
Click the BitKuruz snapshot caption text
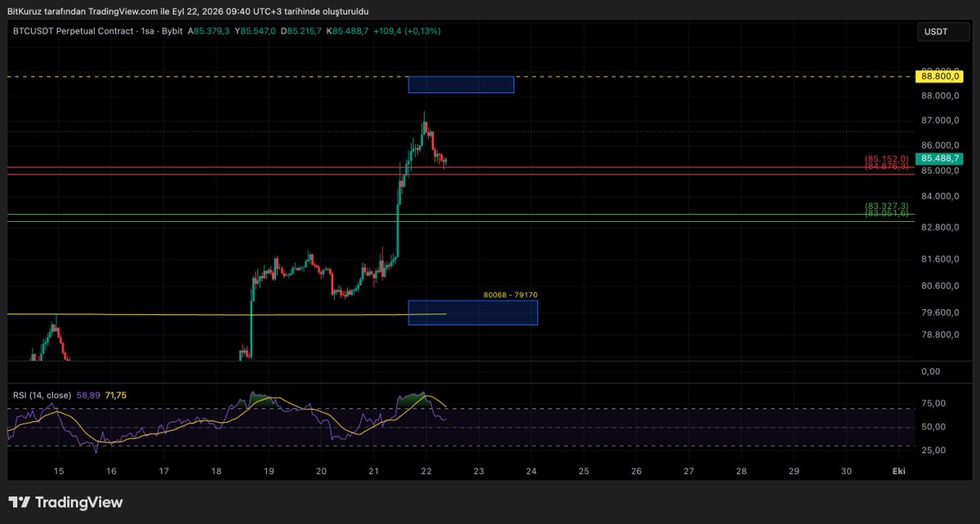click(188, 10)
